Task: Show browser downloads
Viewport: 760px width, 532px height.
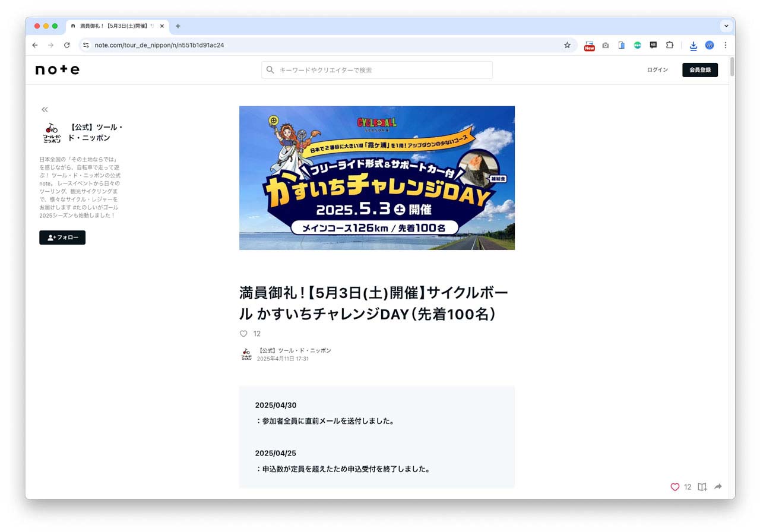Action: (x=693, y=45)
